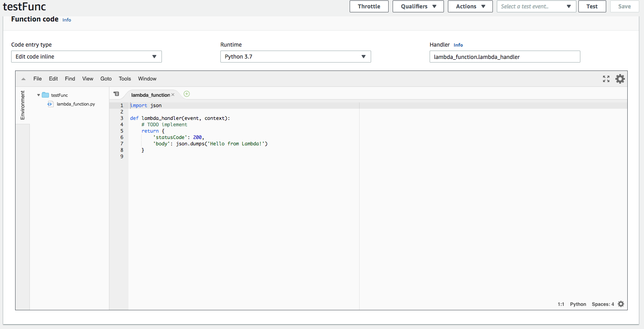Open the Tools menu

[125, 79]
